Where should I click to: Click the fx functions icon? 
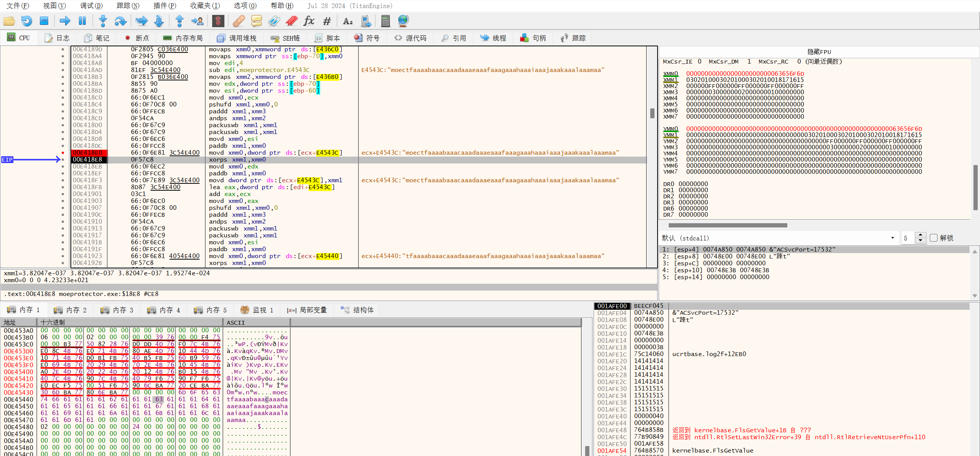tap(309, 21)
